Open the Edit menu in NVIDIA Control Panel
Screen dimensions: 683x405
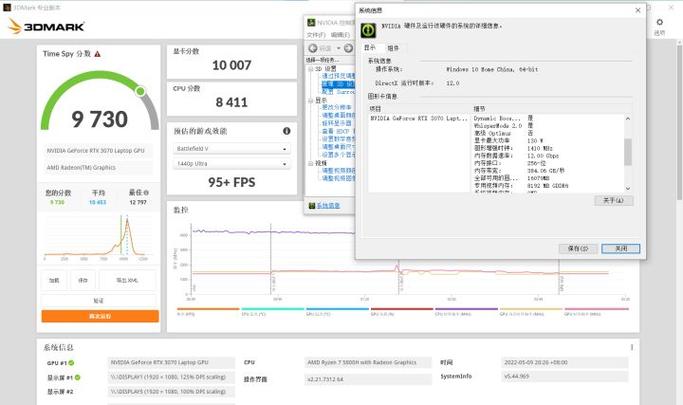tap(340, 35)
